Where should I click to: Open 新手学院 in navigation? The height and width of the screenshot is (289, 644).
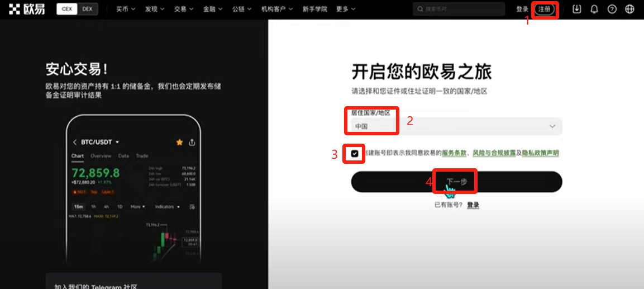[315, 9]
